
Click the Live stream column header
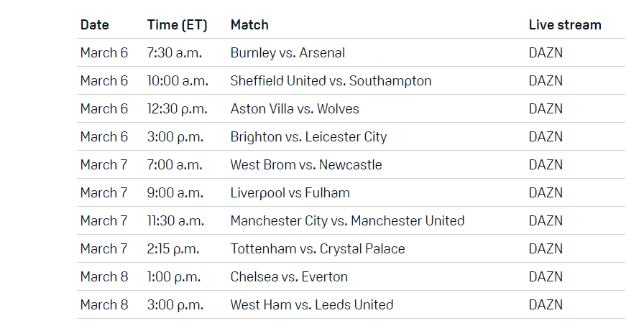click(565, 24)
